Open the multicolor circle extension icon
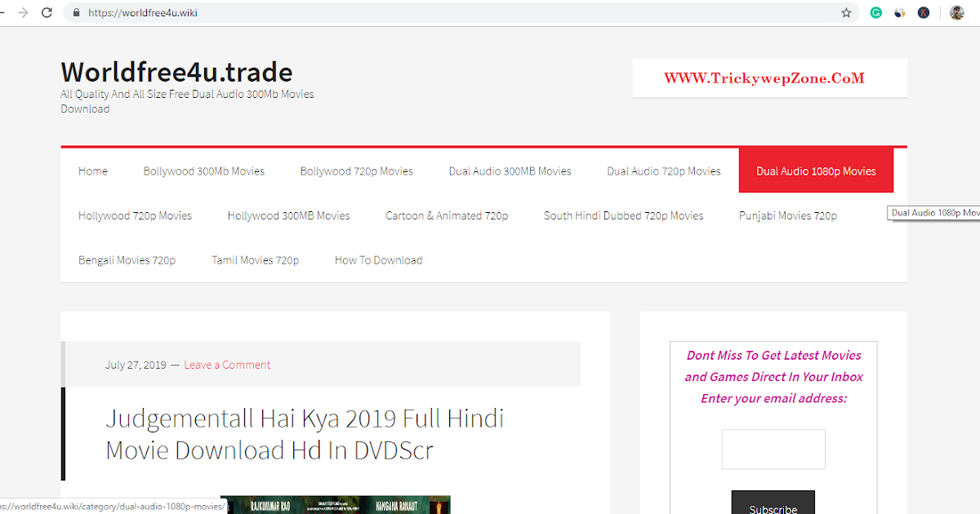 (x=899, y=13)
